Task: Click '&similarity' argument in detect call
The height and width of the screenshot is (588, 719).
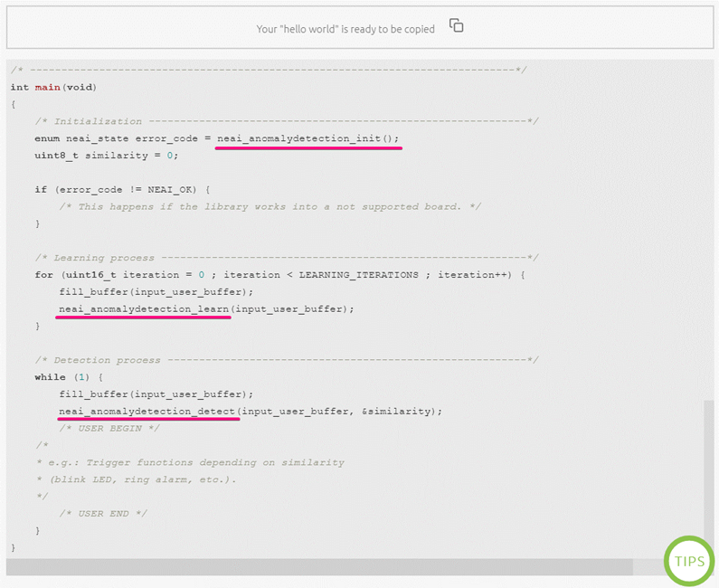Action: click(396, 412)
